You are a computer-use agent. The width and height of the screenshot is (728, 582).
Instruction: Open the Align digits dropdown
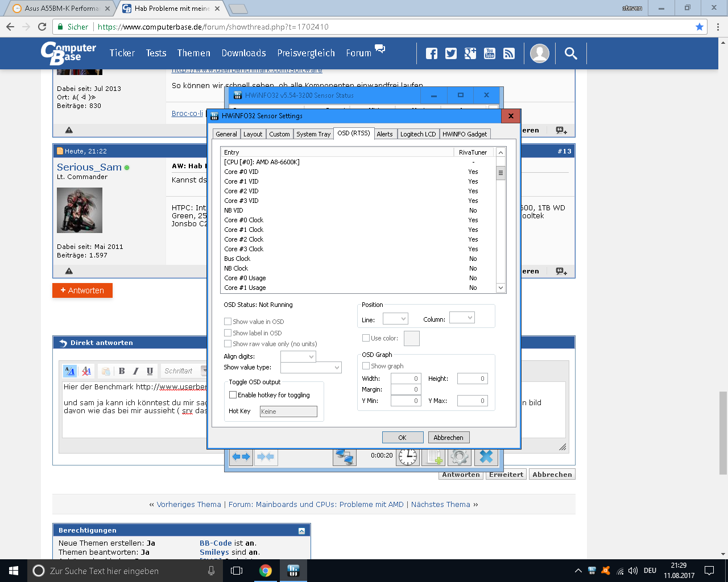pos(299,356)
